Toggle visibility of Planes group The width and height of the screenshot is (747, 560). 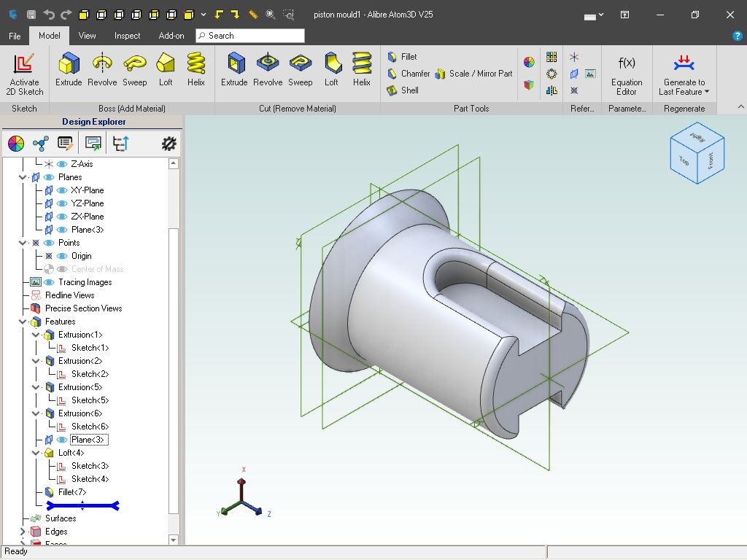(49, 177)
